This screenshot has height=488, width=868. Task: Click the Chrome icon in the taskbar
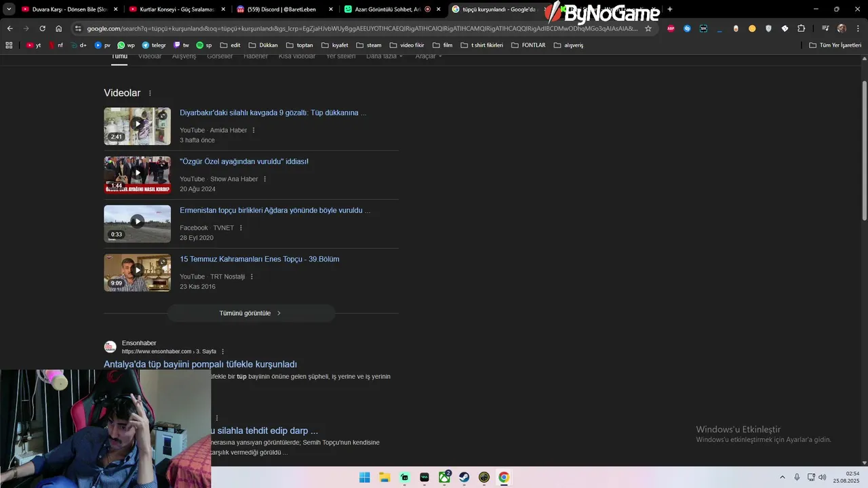pyautogui.click(x=504, y=477)
